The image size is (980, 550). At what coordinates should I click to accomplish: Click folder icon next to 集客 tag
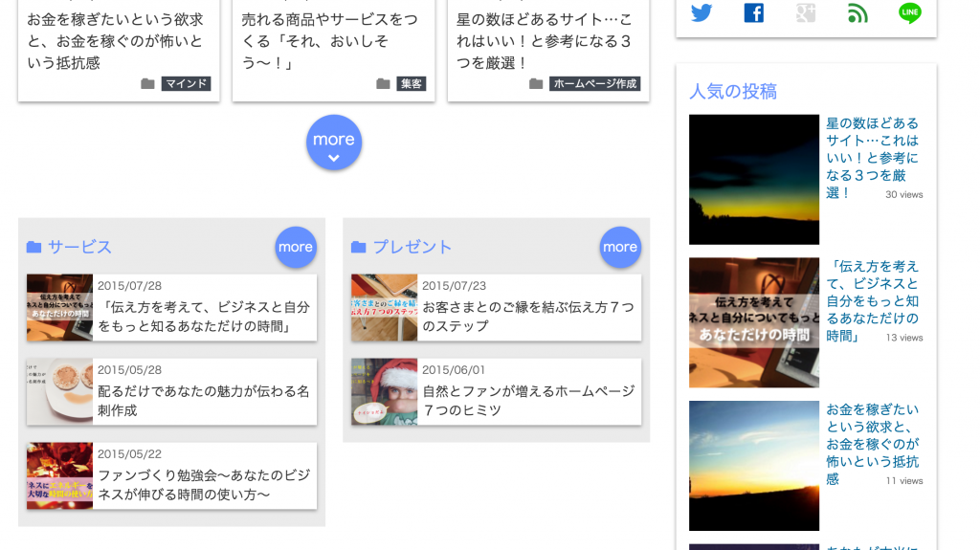tap(383, 84)
